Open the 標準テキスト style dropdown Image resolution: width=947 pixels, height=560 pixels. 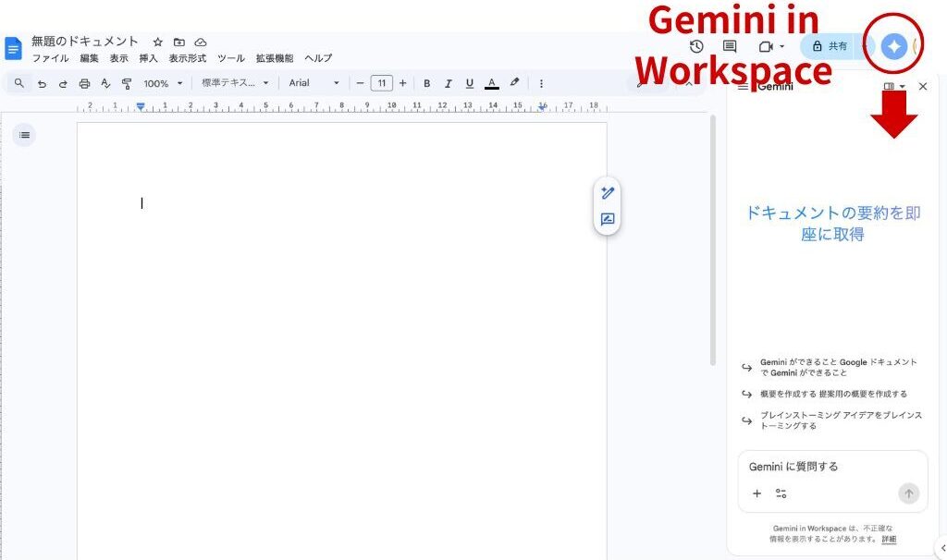(235, 83)
